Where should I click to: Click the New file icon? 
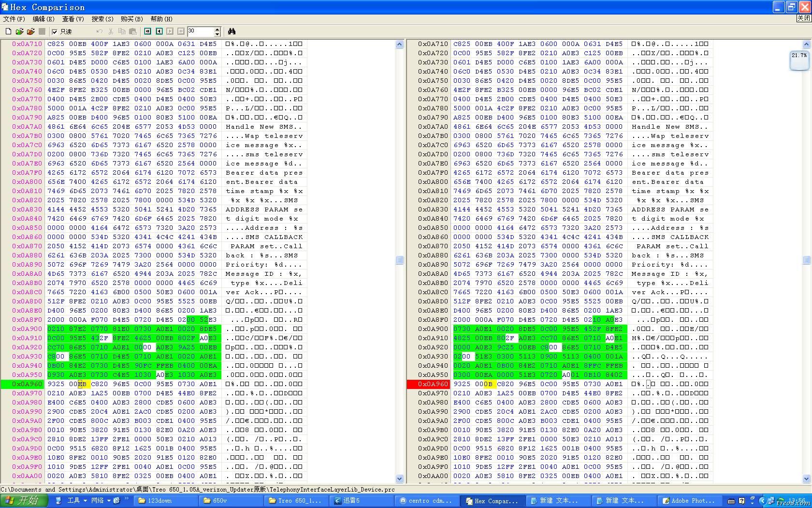(x=8, y=31)
